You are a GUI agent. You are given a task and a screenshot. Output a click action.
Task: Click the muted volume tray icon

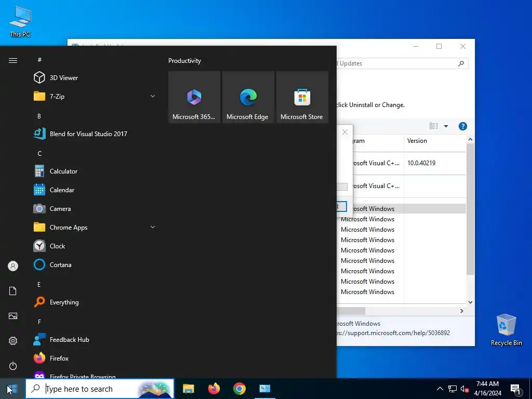(464, 389)
